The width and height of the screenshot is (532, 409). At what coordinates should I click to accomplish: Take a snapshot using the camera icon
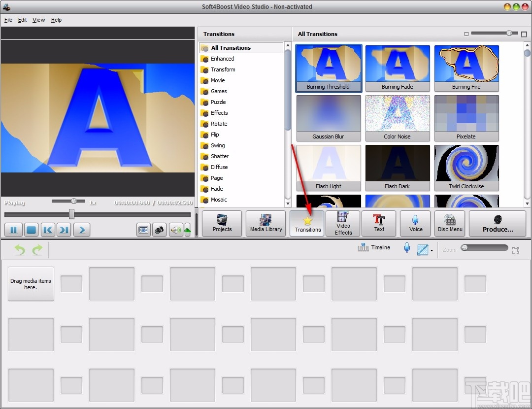[x=159, y=230]
